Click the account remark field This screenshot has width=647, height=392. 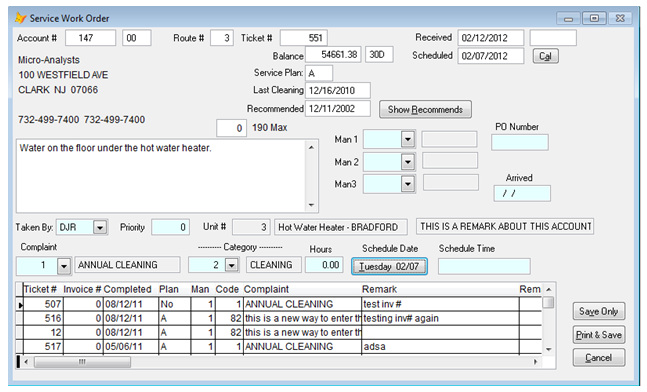coord(505,227)
